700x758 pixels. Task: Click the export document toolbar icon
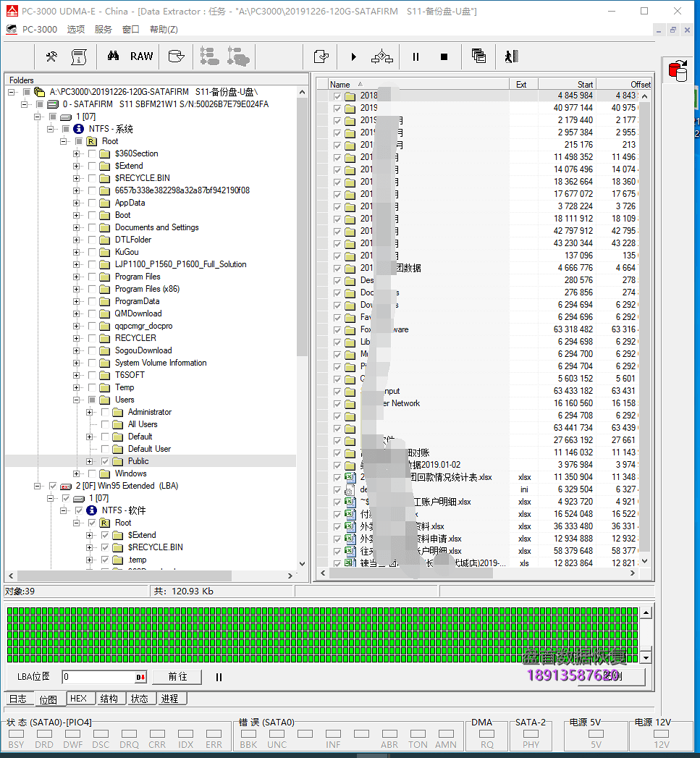tap(321, 56)
